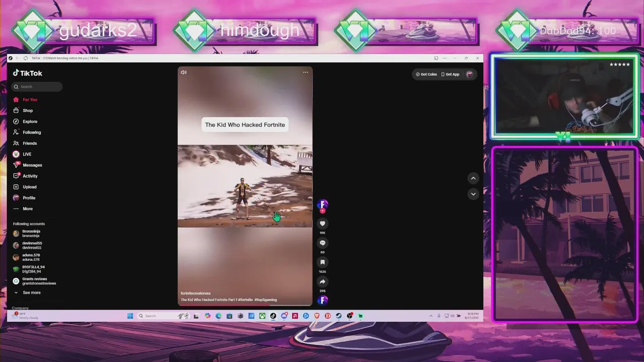Open the Grants reviews following account

[34, 281]
